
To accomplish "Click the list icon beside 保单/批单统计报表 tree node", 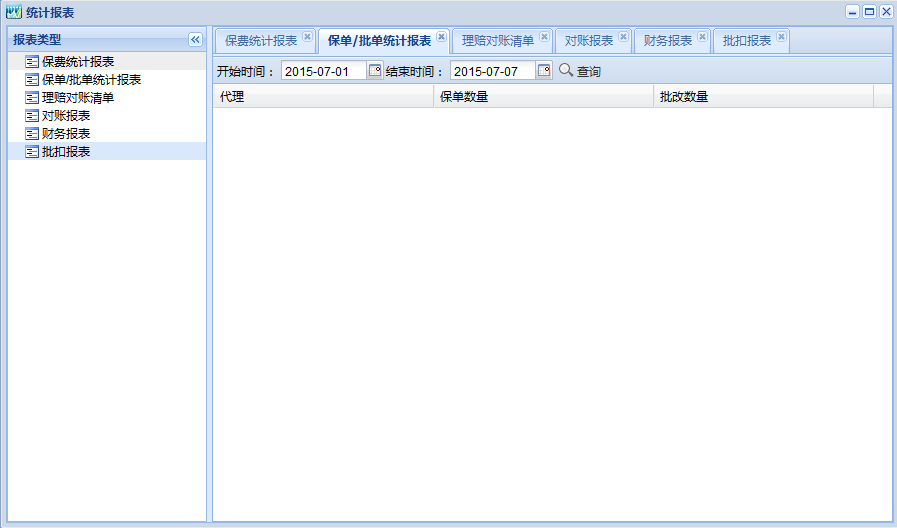I will coord(32,80).
